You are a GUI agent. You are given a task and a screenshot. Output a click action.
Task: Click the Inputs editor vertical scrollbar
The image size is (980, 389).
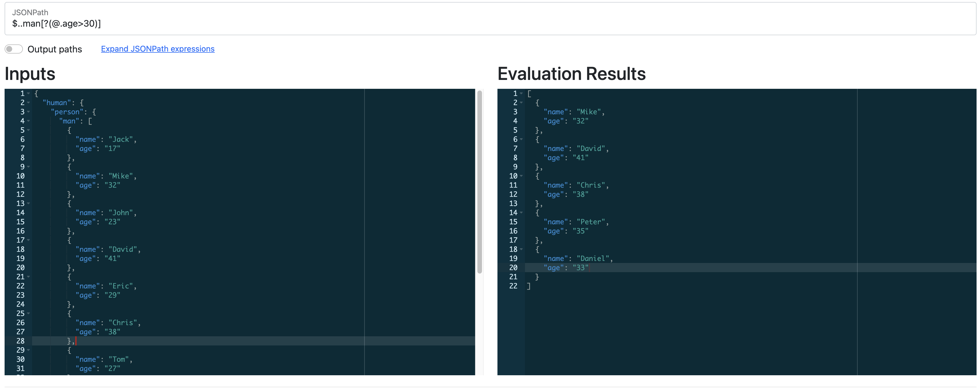point(479,182)
